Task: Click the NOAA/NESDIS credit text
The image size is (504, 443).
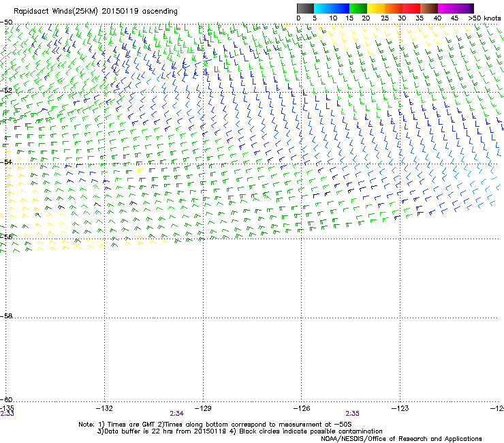Action: point(401,439)
